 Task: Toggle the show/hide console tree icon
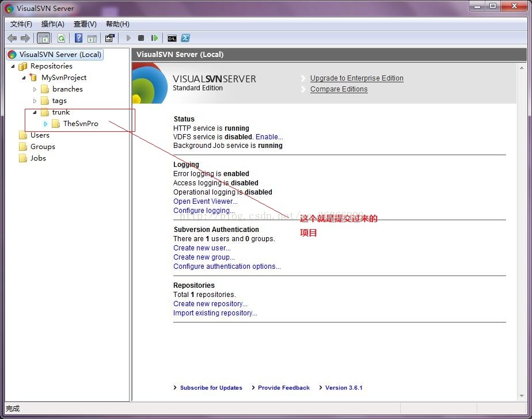click(43, 38)
